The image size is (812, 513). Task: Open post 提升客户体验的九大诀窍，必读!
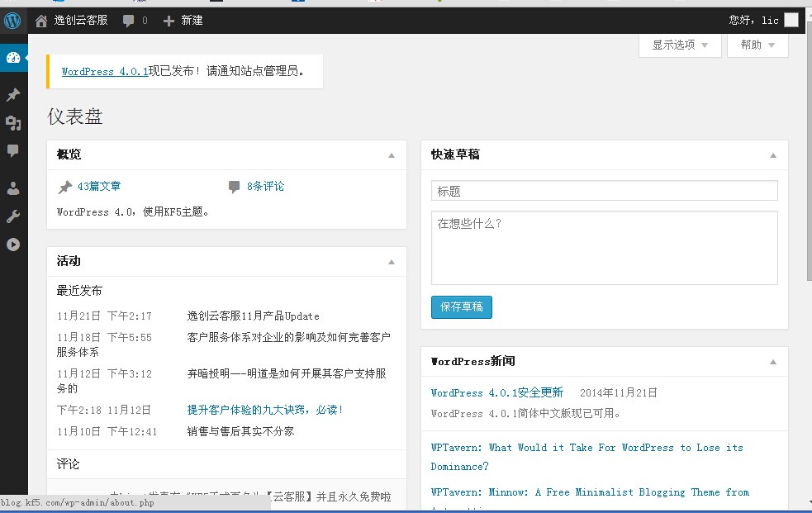[x=264, y=410]
